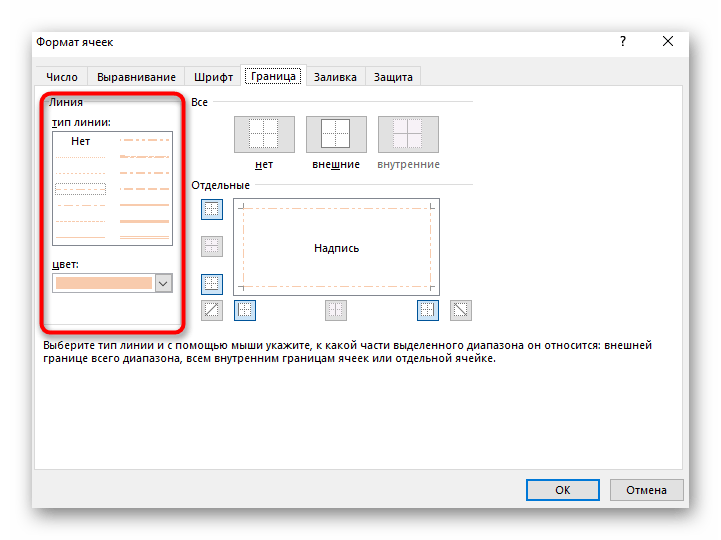The width and height of the screenshot is (721, 540).
Task: Select the 'Граница' tab
Action: pyautogui.click(x=273, y=76)
